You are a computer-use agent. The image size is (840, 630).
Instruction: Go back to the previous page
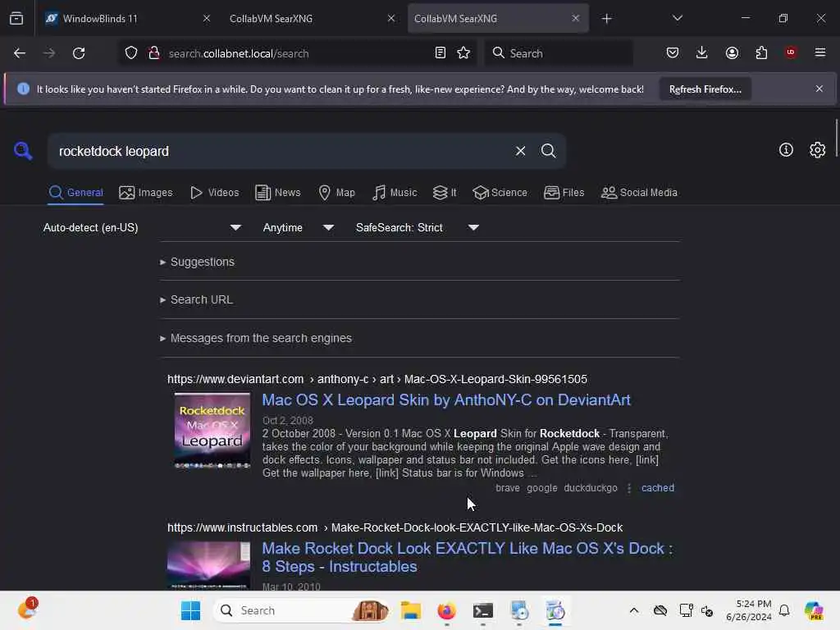point(20,53)
